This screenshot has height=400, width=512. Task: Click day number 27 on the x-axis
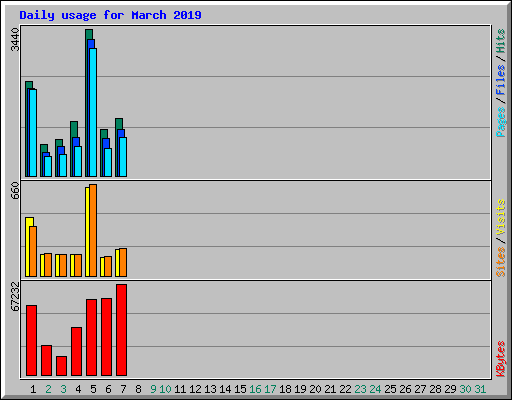click(x=420, y=389)
